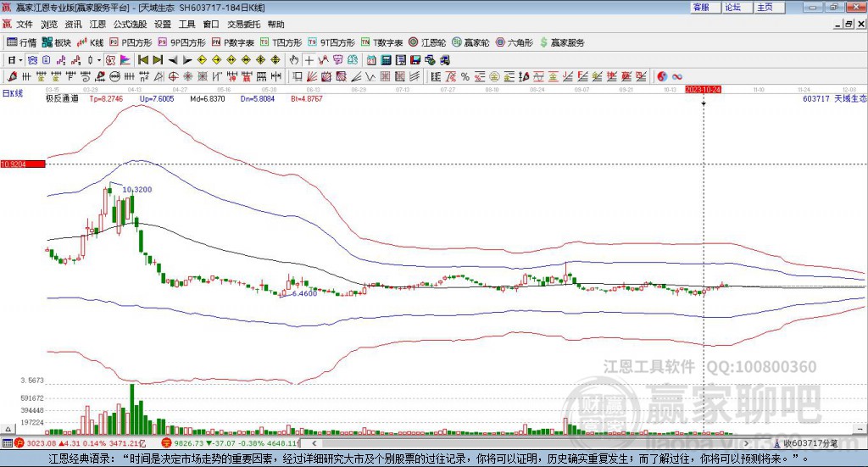Image resolution: width=868 pixels, height=467 pixels.
Task: Click the yin-yang icon in the toolbar
Action: point(662,76)
